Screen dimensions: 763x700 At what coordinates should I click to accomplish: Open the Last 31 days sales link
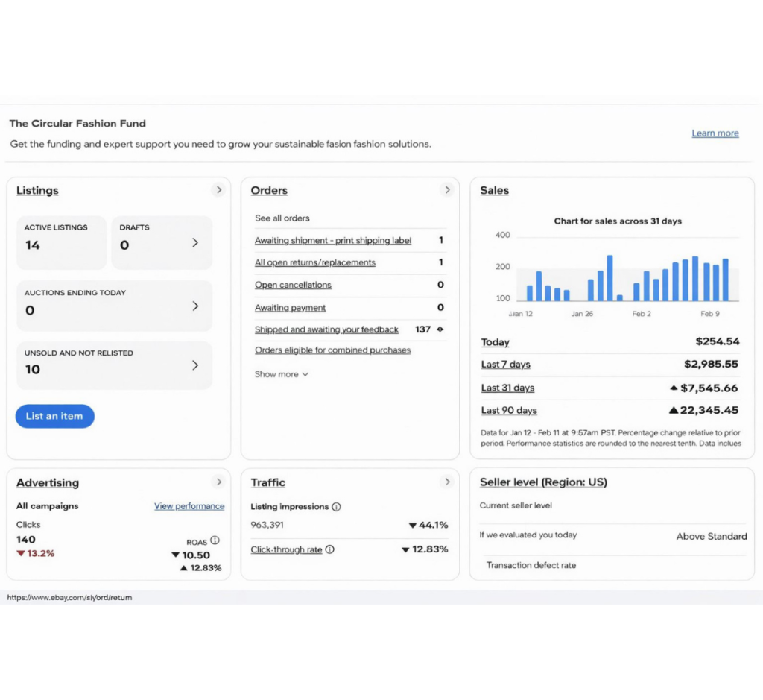tap(507, 388)
